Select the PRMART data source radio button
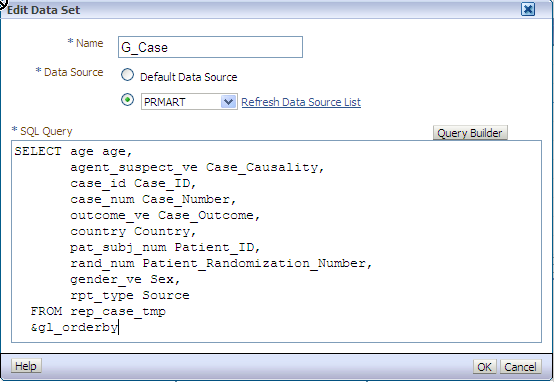The height and width of the screenshot is (382, 555). [127, 100]
